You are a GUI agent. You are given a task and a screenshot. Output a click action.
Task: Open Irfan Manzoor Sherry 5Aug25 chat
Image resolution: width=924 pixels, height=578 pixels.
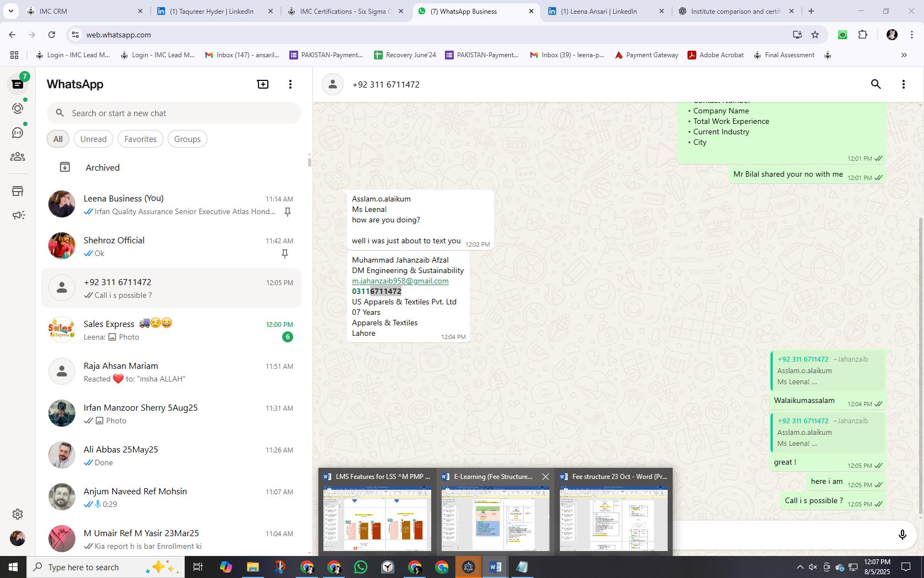tap(171, 413)
